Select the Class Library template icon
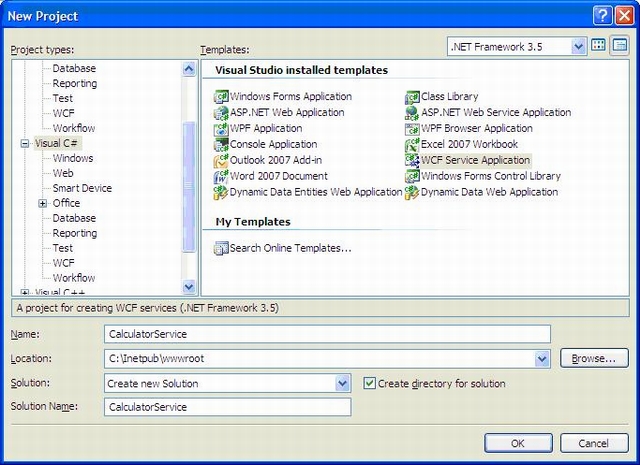Screen dimensions: 640x465 click(412, 97)
